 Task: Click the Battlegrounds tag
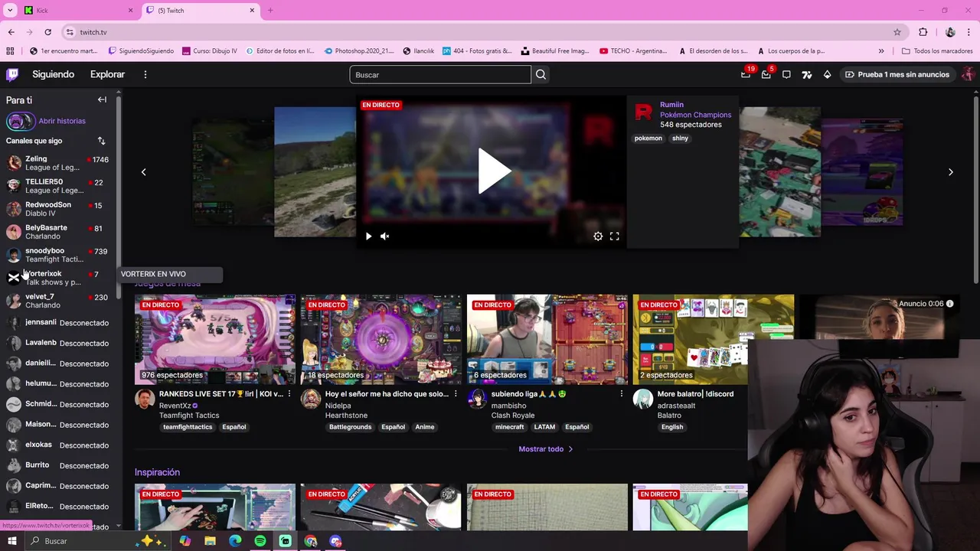coord(350,427)
